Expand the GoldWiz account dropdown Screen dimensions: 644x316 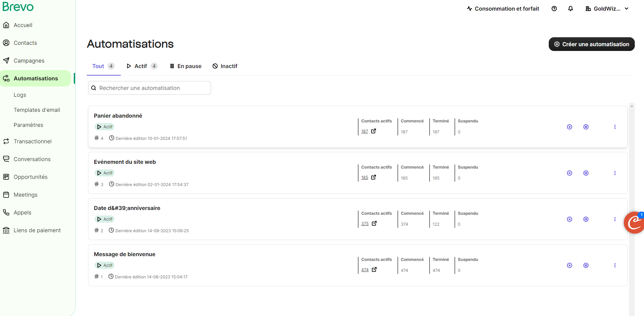pyautogui.click(x=607, y=9)
